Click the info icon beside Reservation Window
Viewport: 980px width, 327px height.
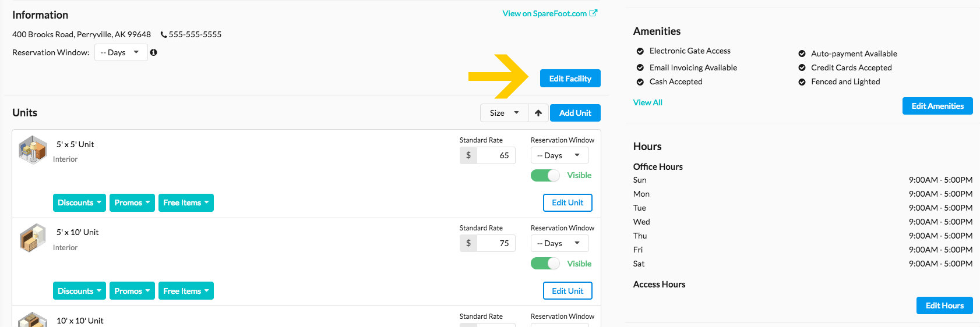tap(154, 52)
